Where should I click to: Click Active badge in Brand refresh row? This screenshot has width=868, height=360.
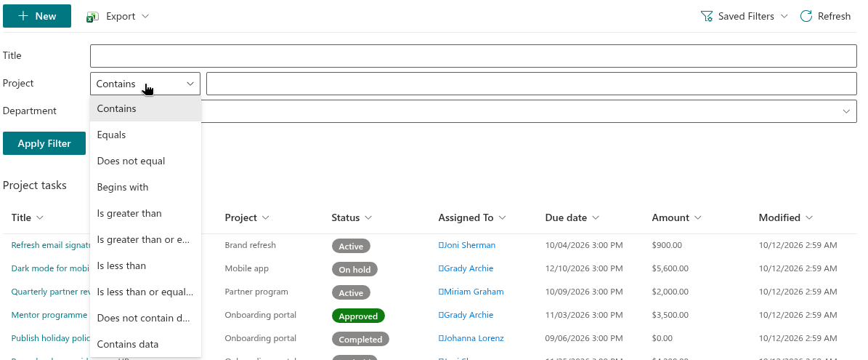click(351, 246)
